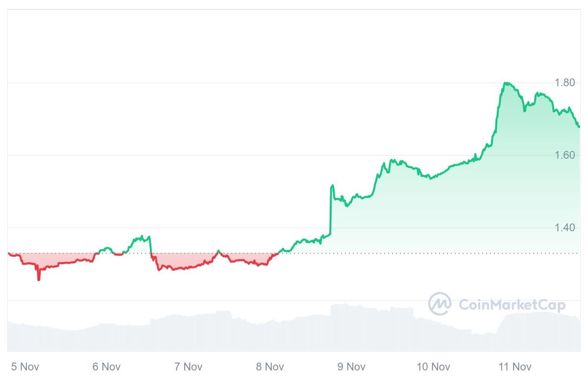Click the 10 Nov axis label
Viewport: 588px width, 392px height.
(x=433, y=367)
